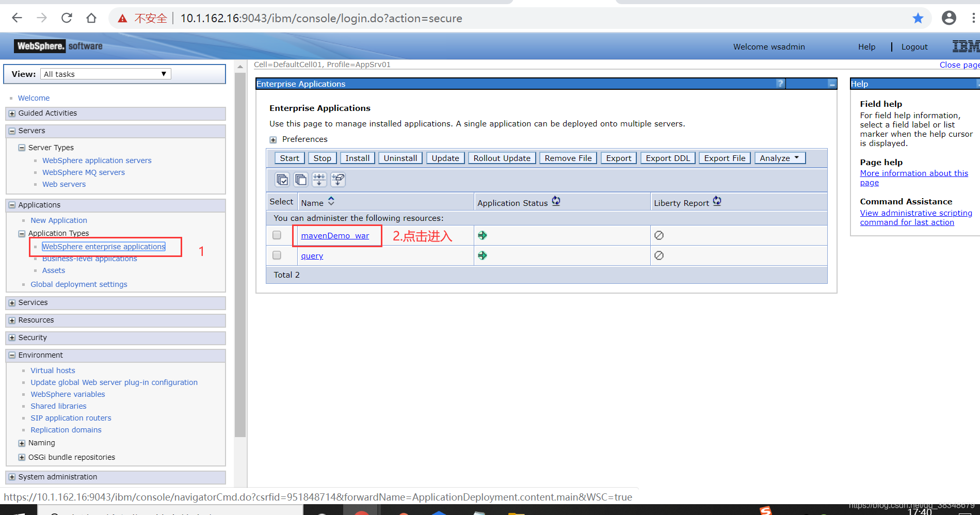Click mavenDemo_war green started status arrow
Viewport: 980px width, 515px height.
(x=483, y=235)
